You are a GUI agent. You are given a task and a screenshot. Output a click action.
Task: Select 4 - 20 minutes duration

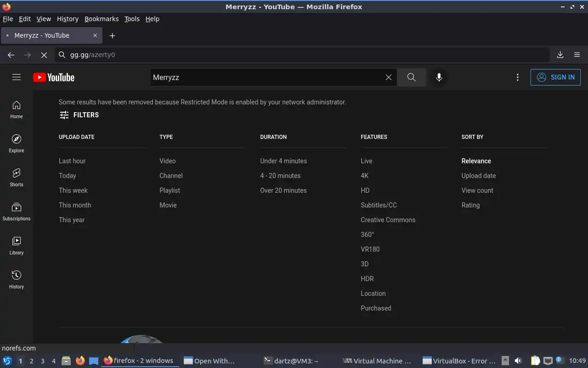pos(280,176)
